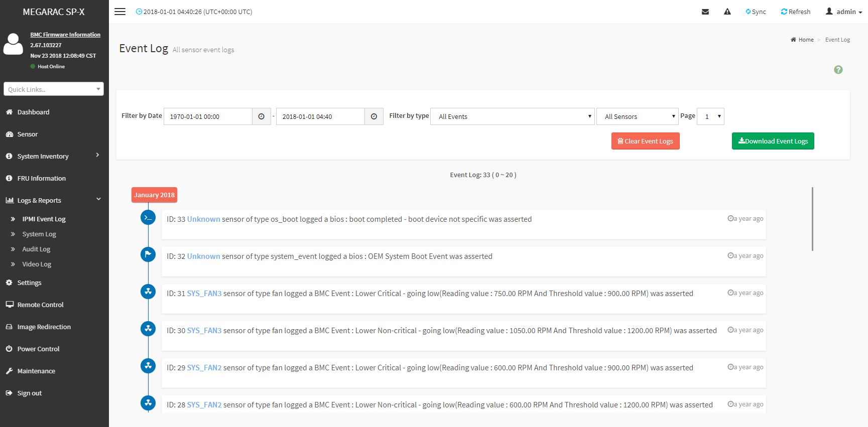
Task: Click Refresh in the top bar
Action: tap(796, 12)
